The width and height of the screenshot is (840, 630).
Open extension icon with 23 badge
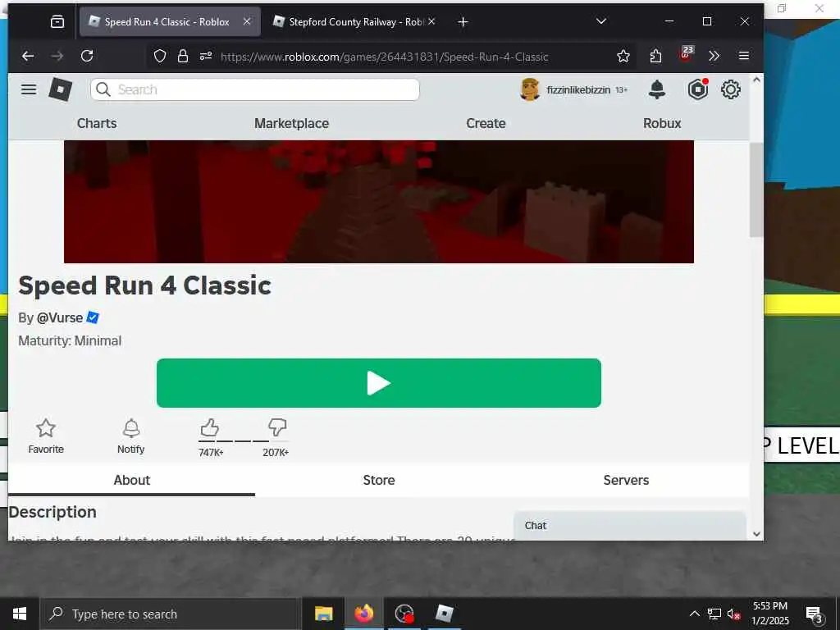[x=686, y=53]
